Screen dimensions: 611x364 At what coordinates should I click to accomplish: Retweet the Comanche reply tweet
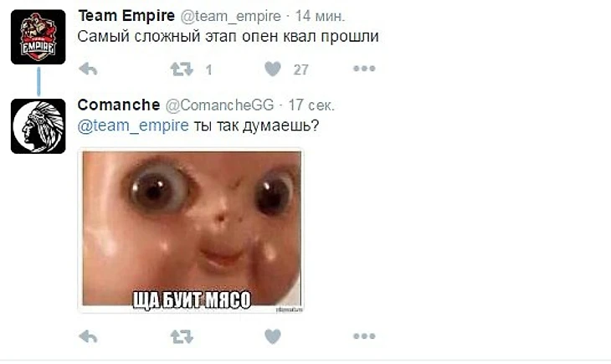coord(182,336)
